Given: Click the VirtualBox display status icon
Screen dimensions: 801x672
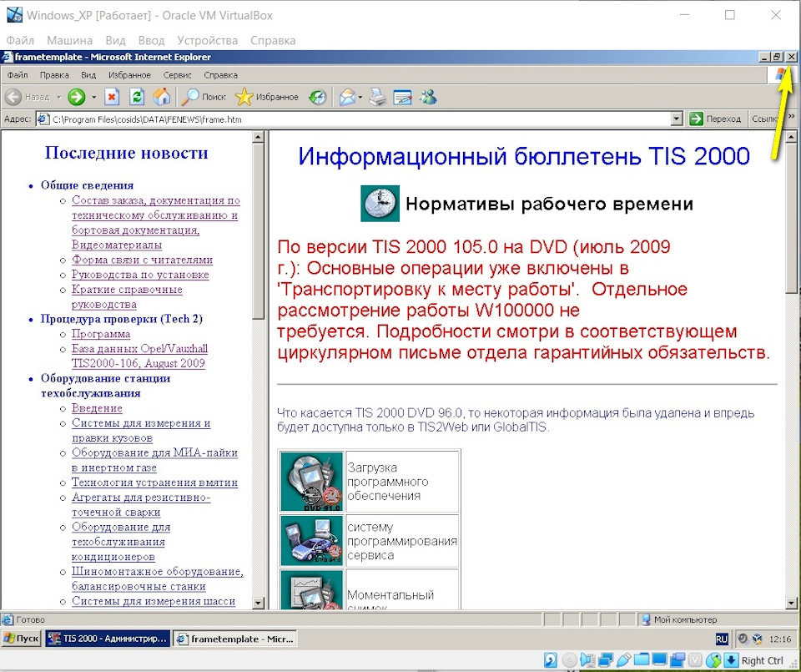Looking at the screenshot, I should [x=659, y=660].
